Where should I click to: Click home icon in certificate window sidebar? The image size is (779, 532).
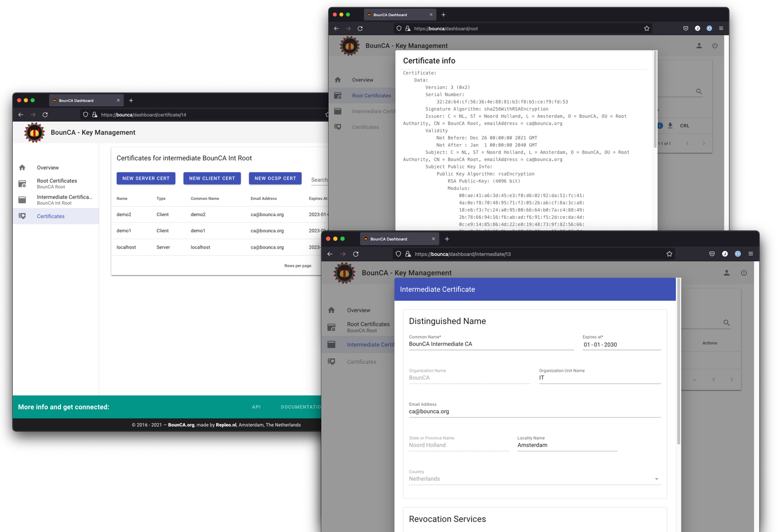click(22, 168)
